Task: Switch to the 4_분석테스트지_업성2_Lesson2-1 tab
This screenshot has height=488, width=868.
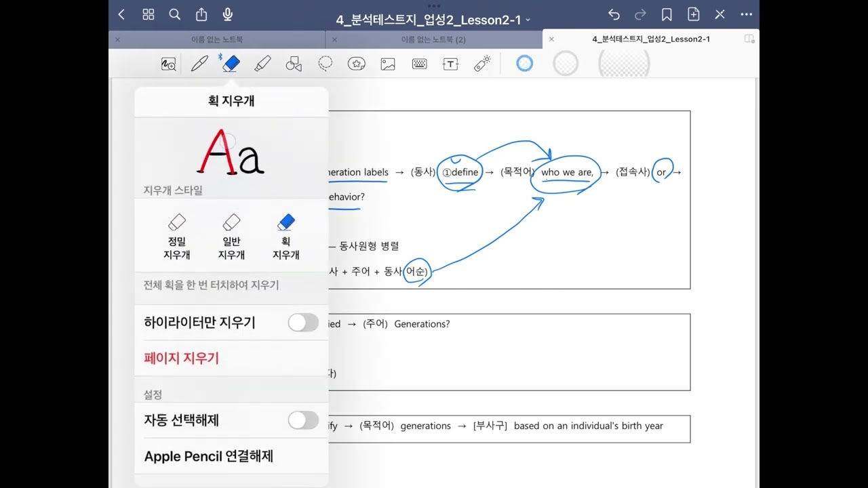Action: [651, 39]
